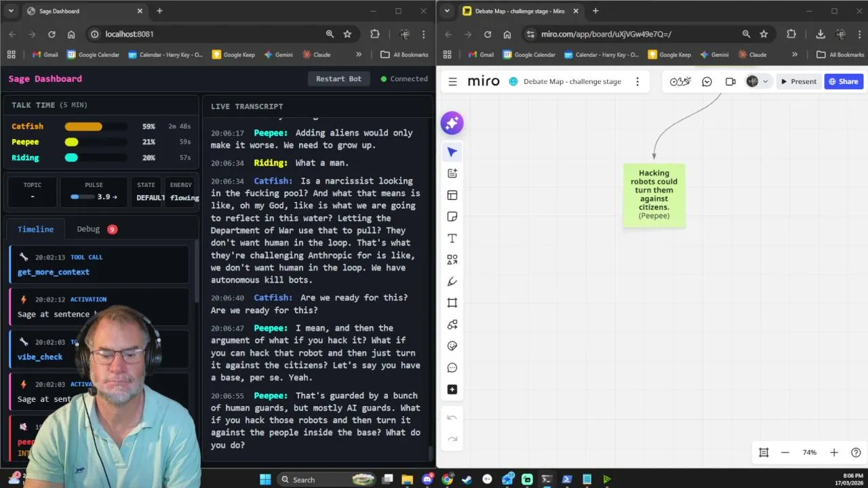Open Downloads icon in Miro browser toolbar
Screen dimensions: 868x488
(820, 34)
